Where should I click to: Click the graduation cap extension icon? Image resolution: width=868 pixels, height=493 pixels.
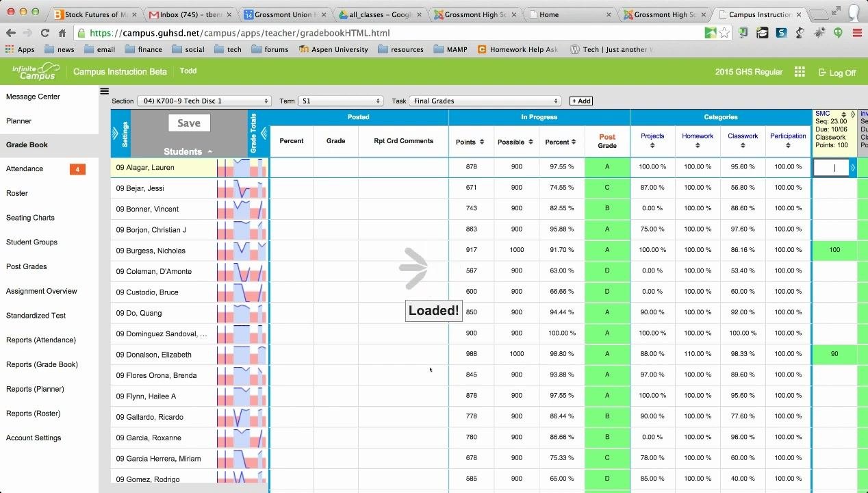(x=762, y=33)
